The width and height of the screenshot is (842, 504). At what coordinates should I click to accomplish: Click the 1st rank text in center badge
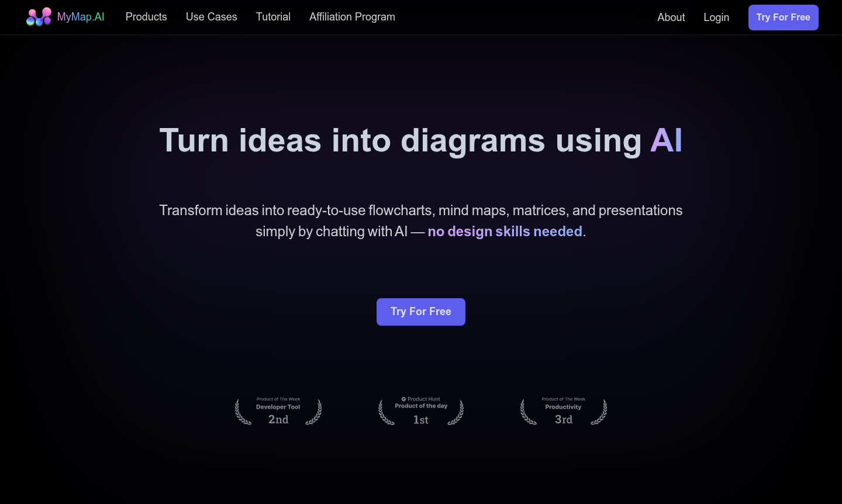tap(421, 420)
